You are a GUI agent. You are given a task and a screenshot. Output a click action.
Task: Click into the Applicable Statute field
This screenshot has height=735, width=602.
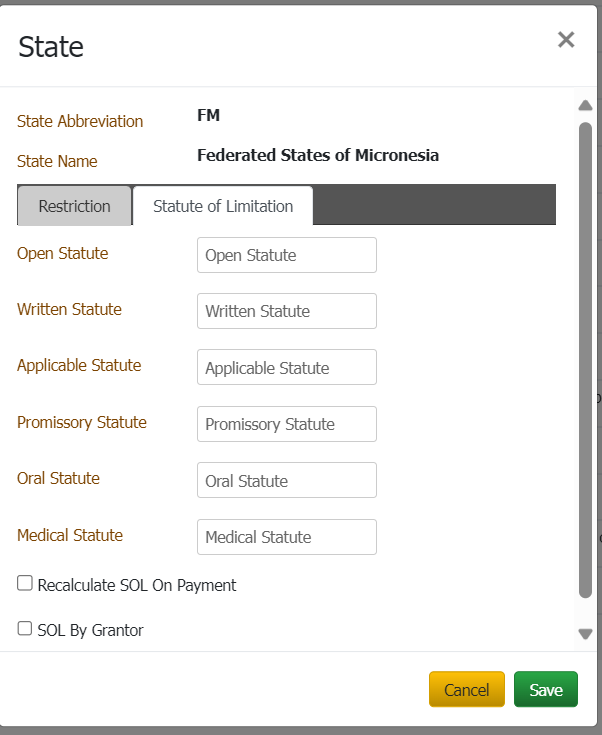286,367
